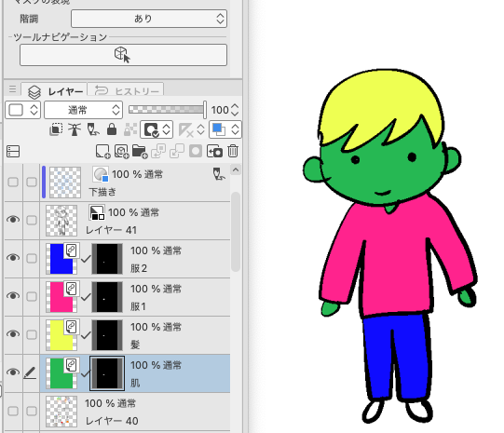Delete layer with trash icon
Viewport: 504px width, 433px height.
tap(233, 151)
